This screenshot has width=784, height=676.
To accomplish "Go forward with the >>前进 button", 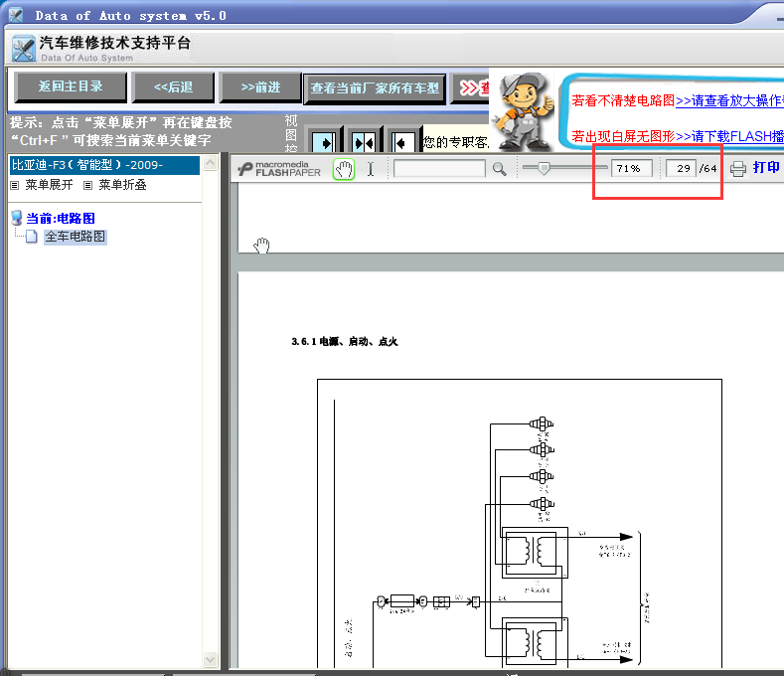I will 260,87.
